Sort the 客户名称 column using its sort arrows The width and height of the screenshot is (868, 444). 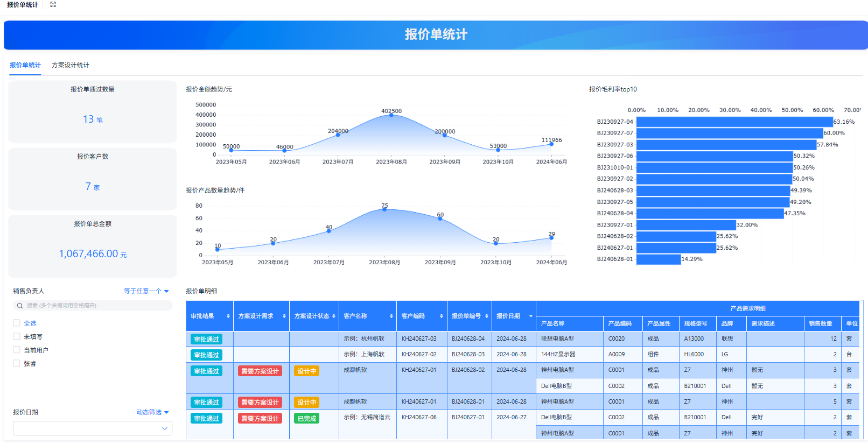(x=391, y=316)
